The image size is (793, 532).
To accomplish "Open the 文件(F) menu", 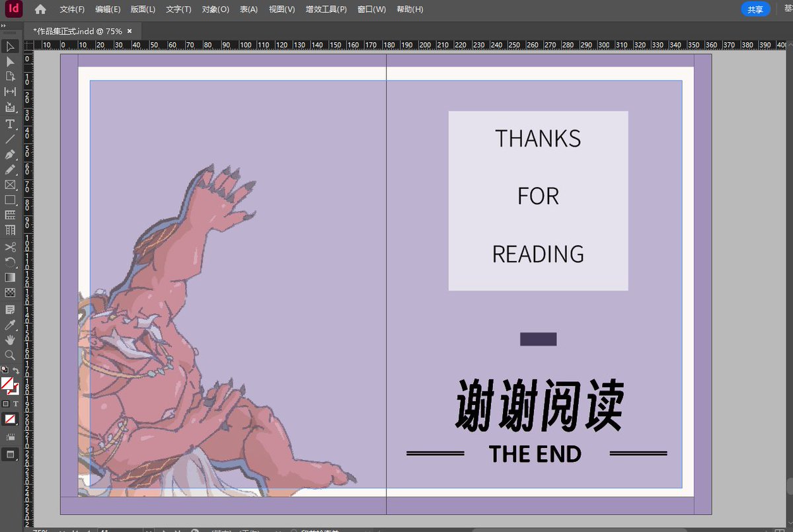I will [72, 9].
